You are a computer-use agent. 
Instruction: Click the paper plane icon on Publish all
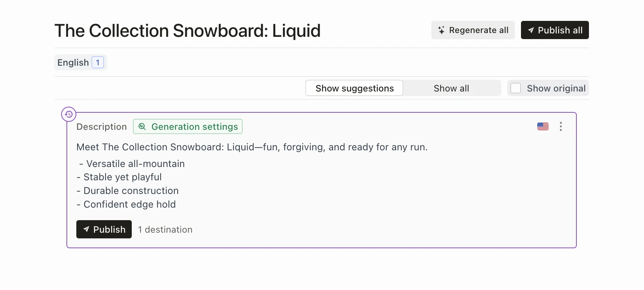(532, 30)
